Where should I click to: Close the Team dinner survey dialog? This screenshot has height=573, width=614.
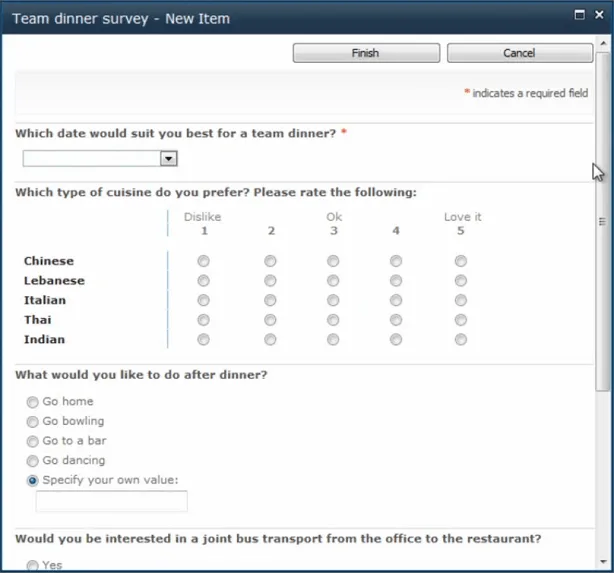pyautogui.click(x=599, y=15)
